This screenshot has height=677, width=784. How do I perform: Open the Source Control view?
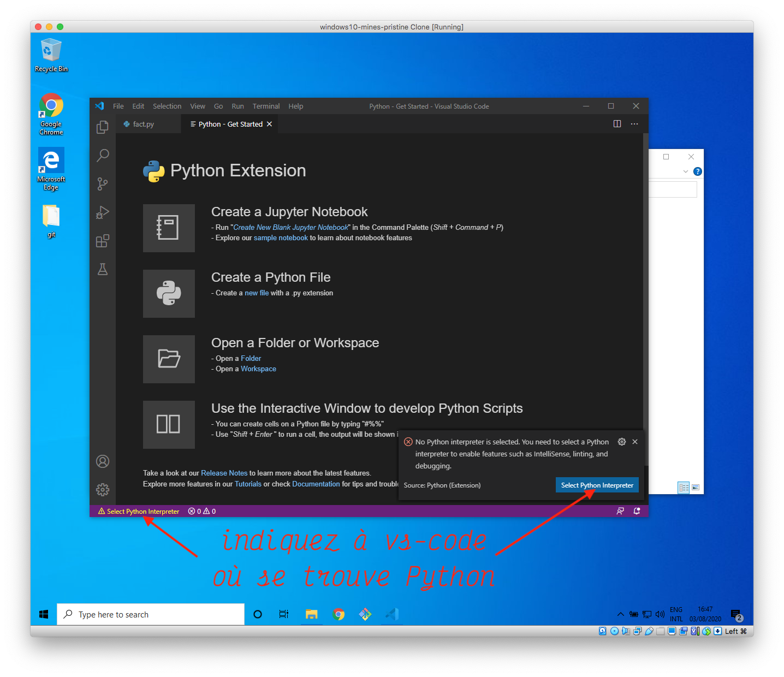(103, 184)
